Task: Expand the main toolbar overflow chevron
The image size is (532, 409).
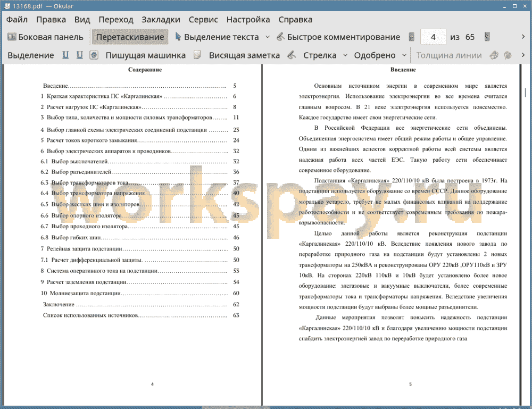Action: (x=523, y=37)
